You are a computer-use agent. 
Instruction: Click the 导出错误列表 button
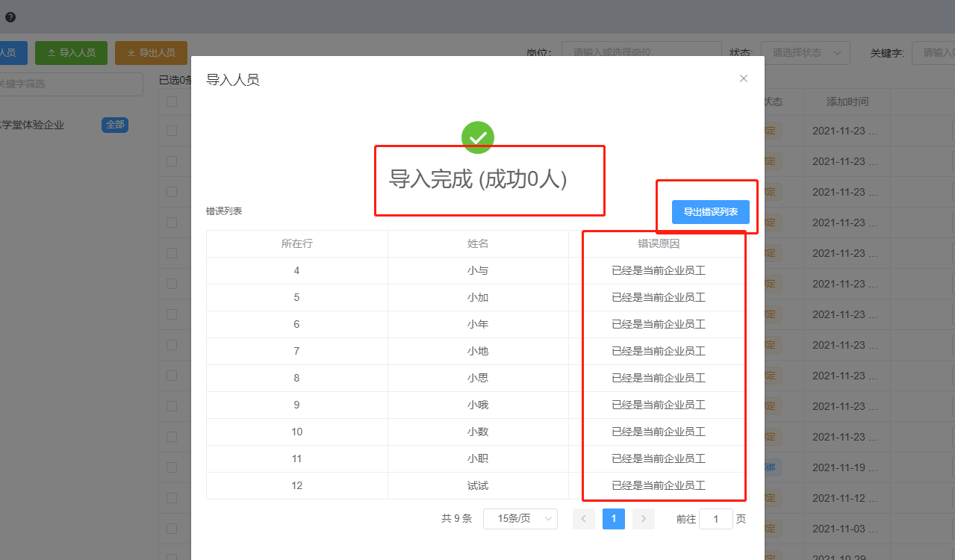point(711,212)
